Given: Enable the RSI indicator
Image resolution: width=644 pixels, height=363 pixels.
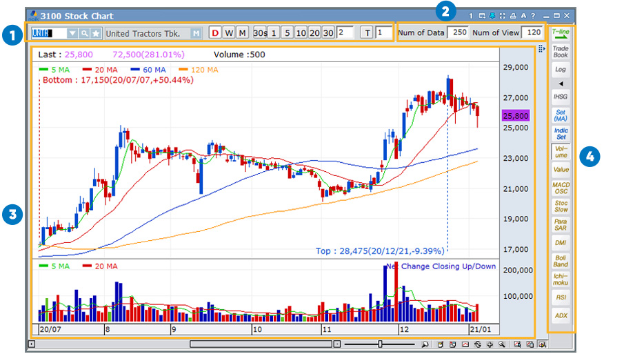Looking at the screenshot, I should (561, 297).
